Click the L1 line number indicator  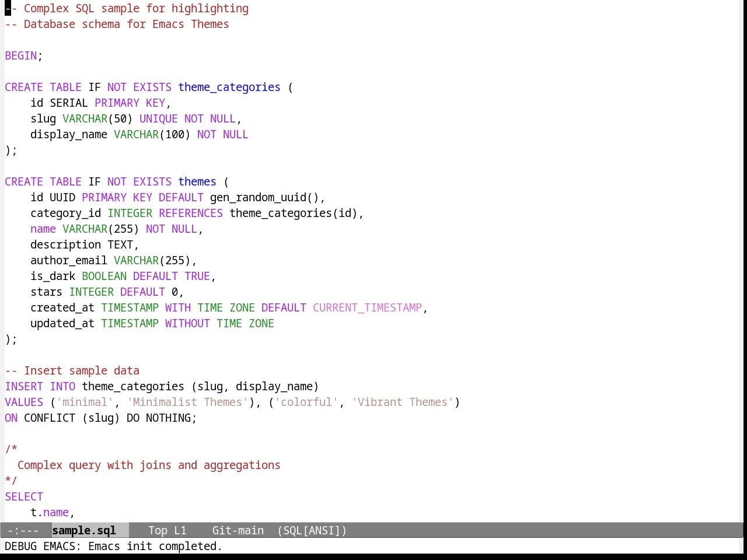[180, 530]
